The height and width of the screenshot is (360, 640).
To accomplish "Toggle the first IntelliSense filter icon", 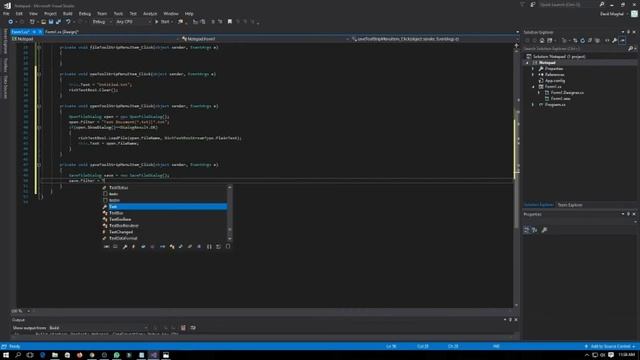I will click(107, 247).
